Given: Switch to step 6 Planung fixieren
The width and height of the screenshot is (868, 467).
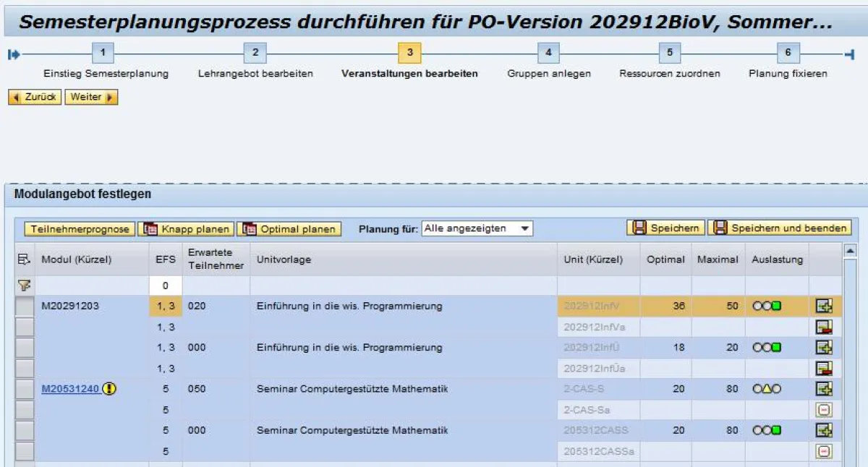Looking at the screenshot, I should [x=788, y=53].
